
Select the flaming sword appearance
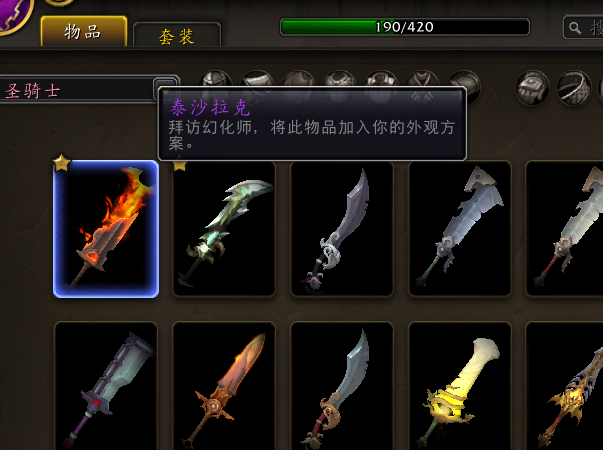pos(106,229)
